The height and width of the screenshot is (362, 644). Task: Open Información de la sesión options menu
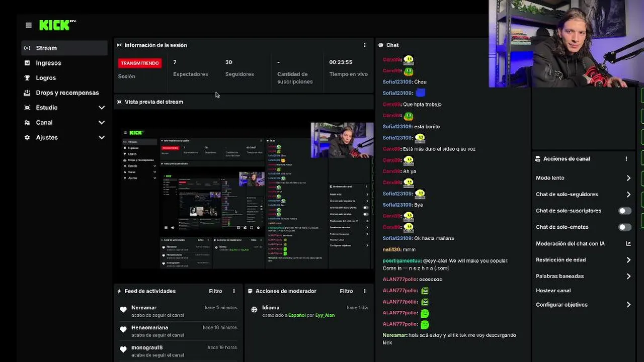point(365,45)
